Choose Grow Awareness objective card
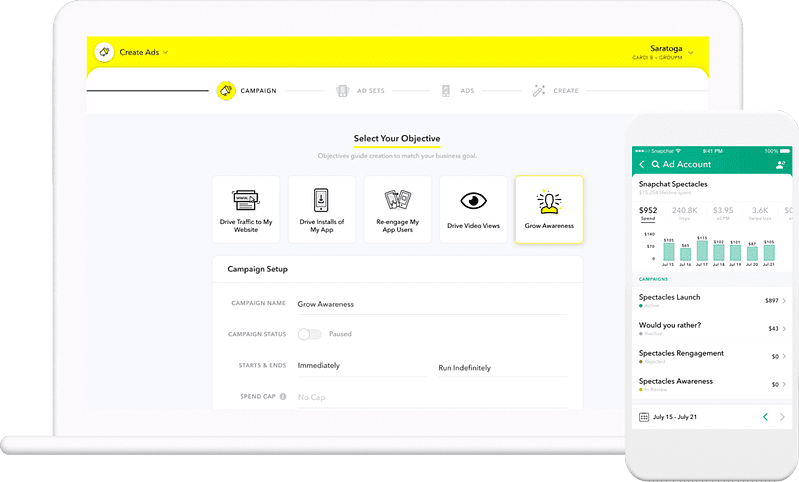Screen dimensions: 799x482 (549, 209)
